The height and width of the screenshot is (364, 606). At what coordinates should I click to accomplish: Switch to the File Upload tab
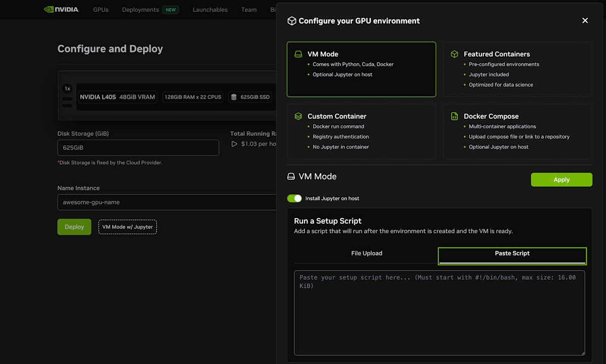pyautogui.click(x=367, y=253)
